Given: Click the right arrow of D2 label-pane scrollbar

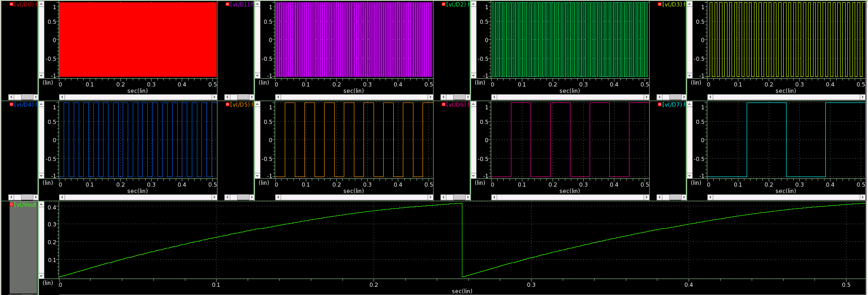Looking at the screenshot, I should [x=468, y=97].
